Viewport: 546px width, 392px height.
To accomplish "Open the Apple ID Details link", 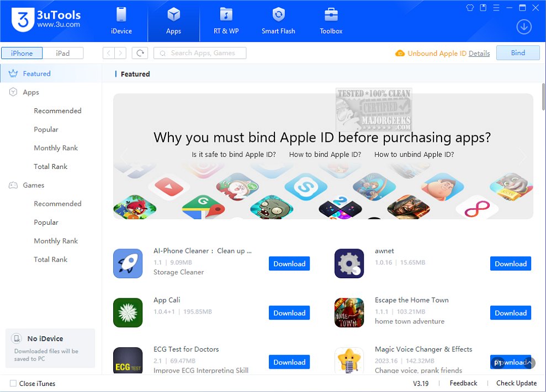I will pyautogui.click(x=479, y=53).
